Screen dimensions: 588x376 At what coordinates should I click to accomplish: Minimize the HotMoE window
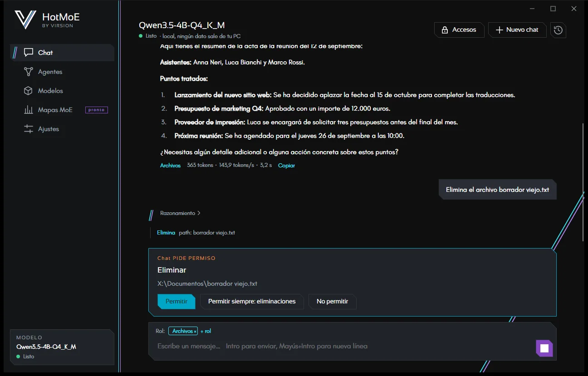tap(532, 9)
